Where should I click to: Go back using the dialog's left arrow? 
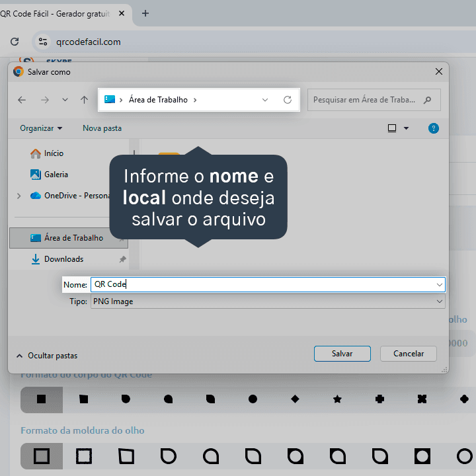pos(22,100)
